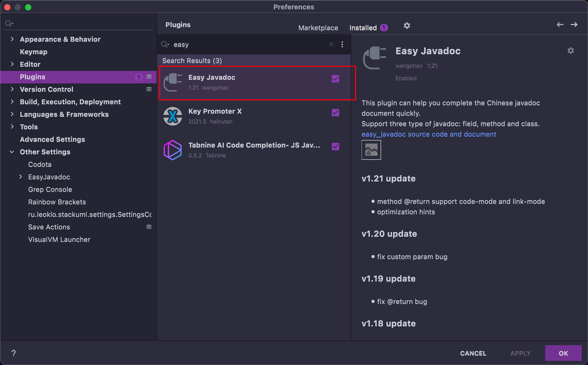Uncheck the Key Promoter X plugin

coord(335,113)
